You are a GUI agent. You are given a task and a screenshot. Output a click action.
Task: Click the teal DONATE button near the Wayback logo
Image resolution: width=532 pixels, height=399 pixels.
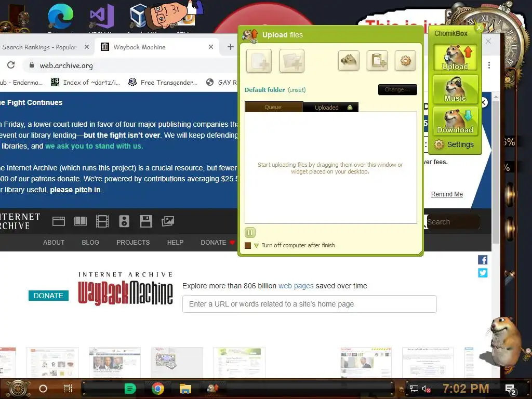[x=48, y=296]
